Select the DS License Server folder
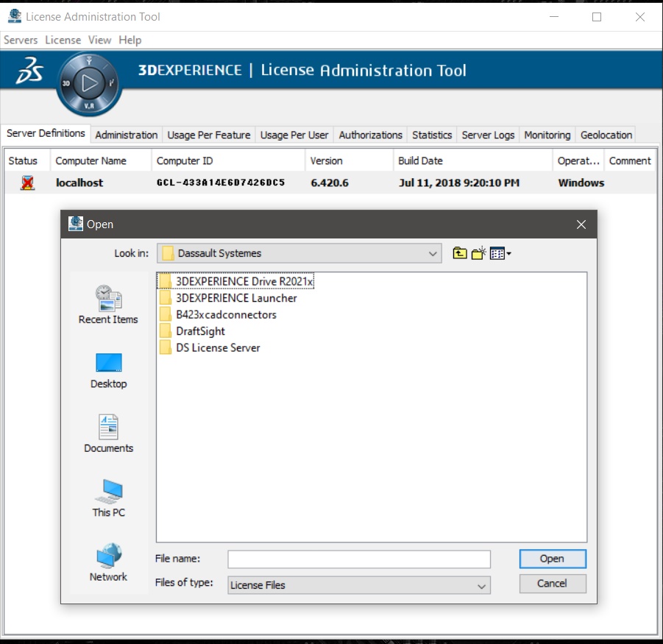Image resolution: width=663 pixels, height=644 pixels. 210,347
